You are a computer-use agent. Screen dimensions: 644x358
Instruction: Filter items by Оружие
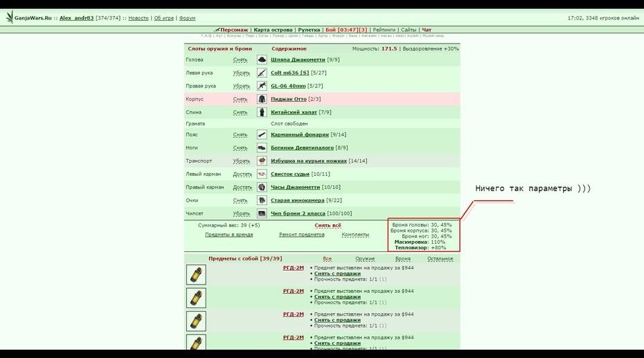pos(365,259)
